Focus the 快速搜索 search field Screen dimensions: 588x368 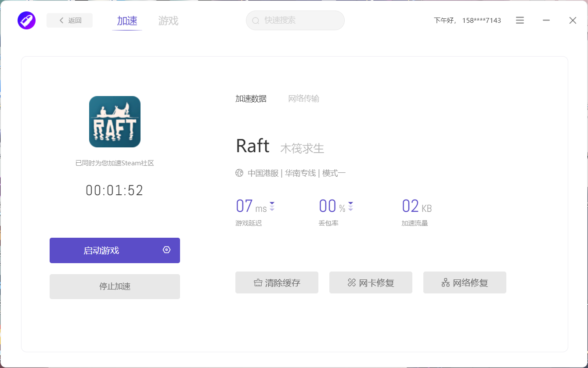295,20
